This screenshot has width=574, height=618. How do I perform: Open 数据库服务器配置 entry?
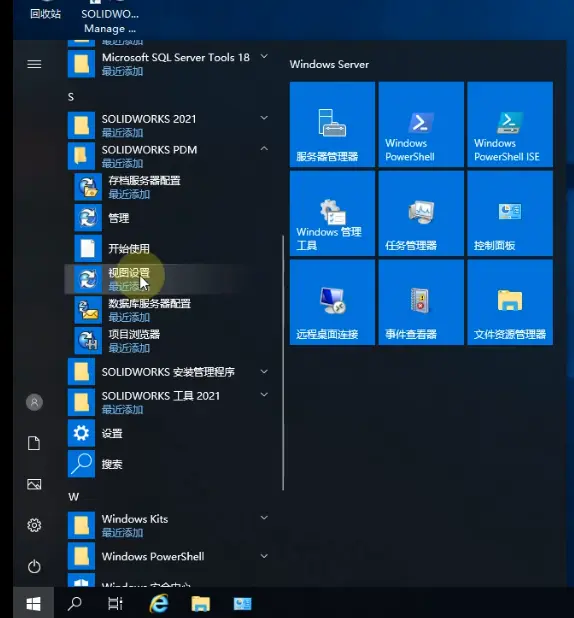coord(168,310)
